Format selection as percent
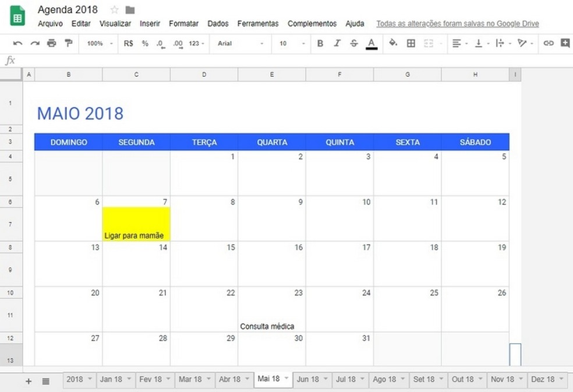 point(144,43)
